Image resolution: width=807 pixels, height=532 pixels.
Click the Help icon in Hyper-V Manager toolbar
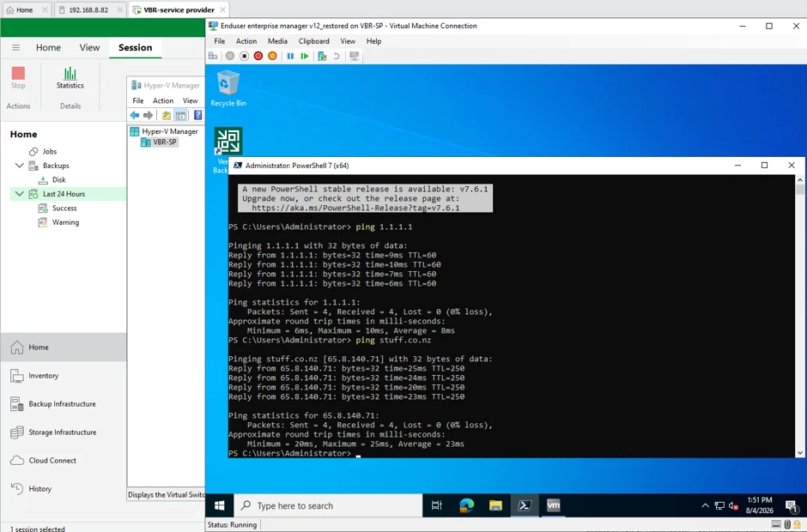pos(197,115)
